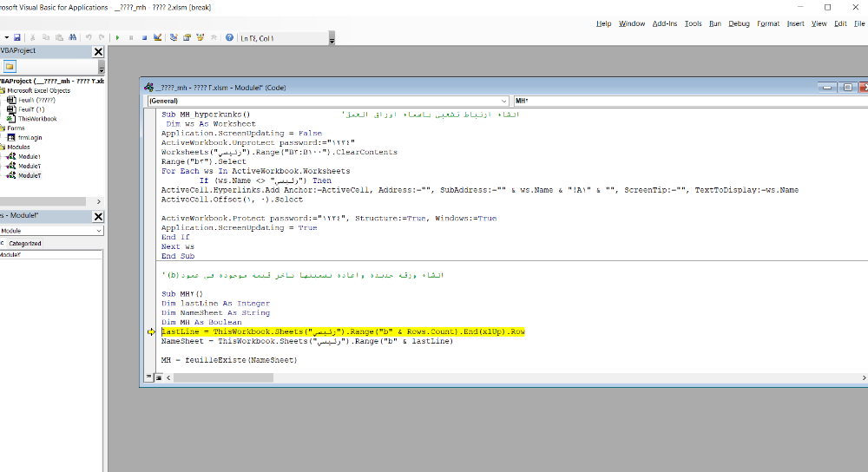The width and height of the screenshot is (868, 472).
Task: Open the Debug menu
Action: pos(739,23)
